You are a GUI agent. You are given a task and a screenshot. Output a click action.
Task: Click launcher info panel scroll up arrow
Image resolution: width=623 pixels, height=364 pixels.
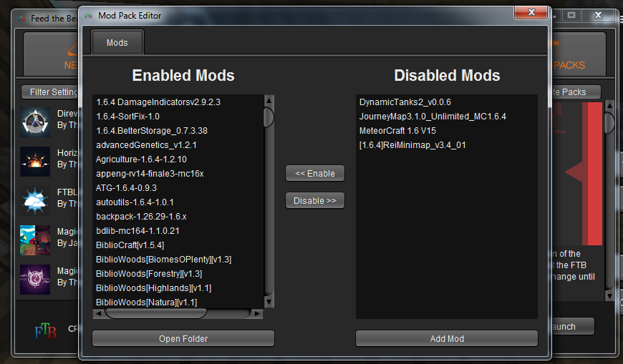tap(609, 106)
